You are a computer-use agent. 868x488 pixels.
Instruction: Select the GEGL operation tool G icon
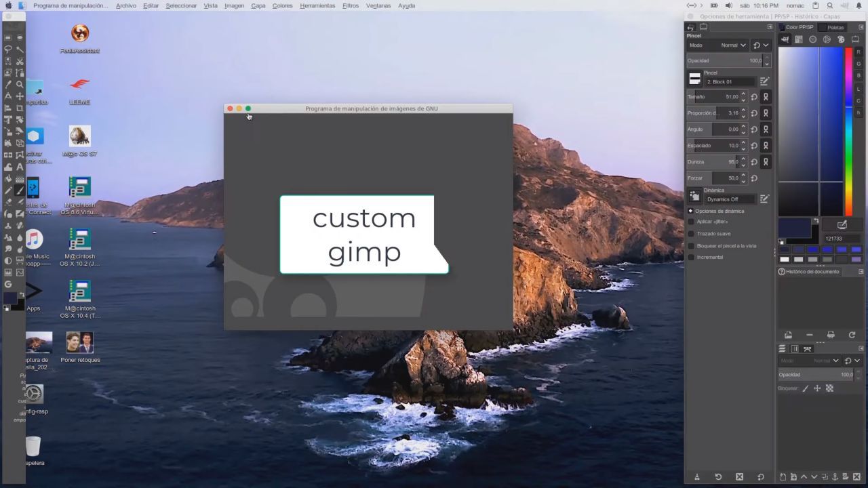(x=7, y=283)
